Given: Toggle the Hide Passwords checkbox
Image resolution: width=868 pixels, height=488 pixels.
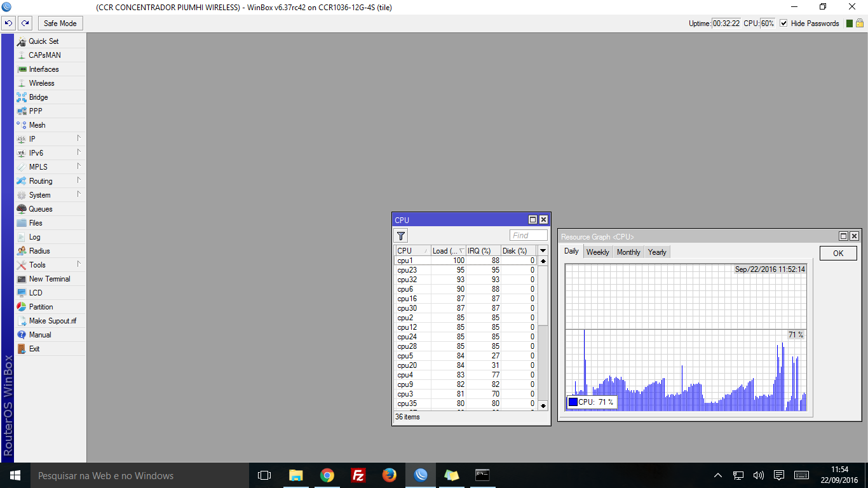Looking at the screenshot, I should (x=783, y=24).
